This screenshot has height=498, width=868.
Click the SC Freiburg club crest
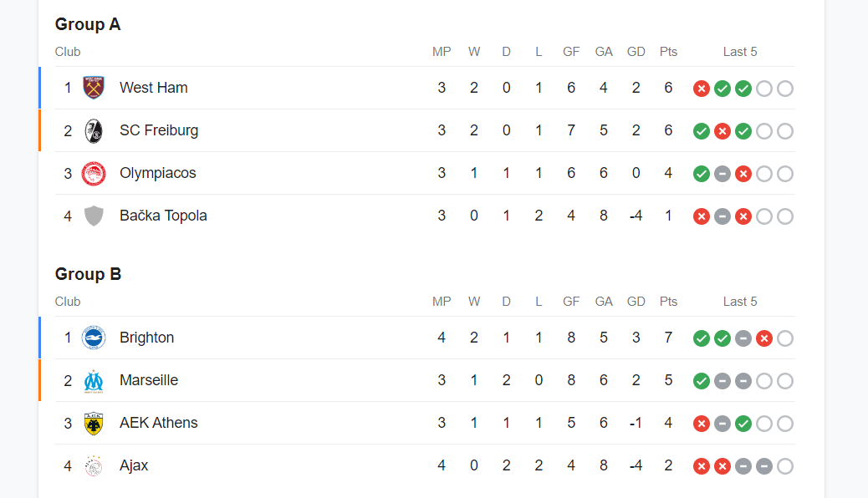coord(94,130)
